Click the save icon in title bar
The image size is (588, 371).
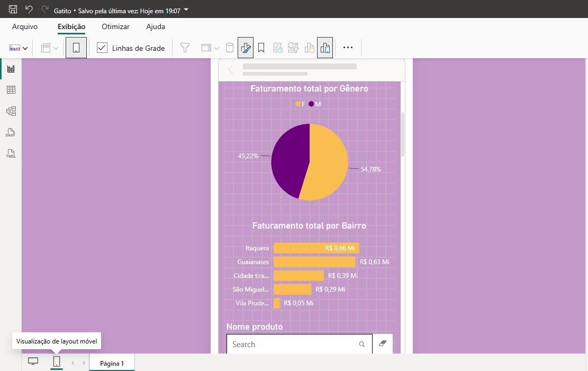pyautogui.click(x=13, y=10)
